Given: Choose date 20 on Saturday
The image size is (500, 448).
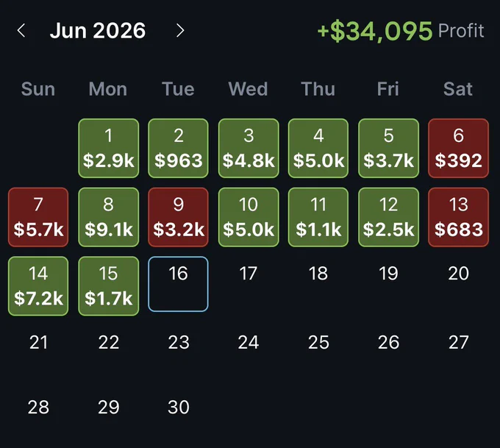Looking at the screenshot, I should 458,274.
